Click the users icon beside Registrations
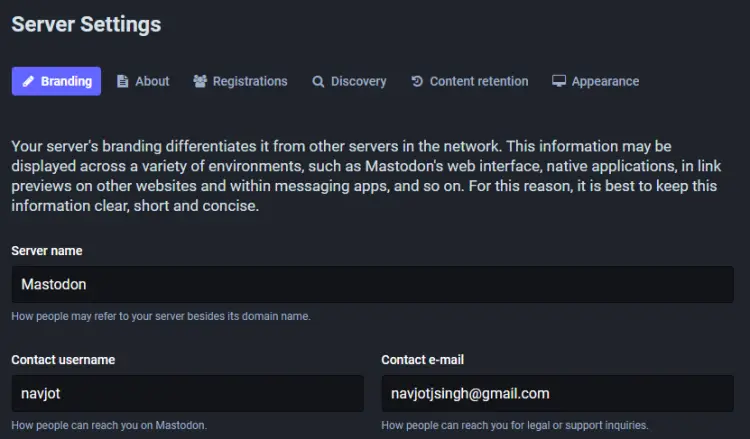Viewport: 750px width, 439px height. click(200, 81)
